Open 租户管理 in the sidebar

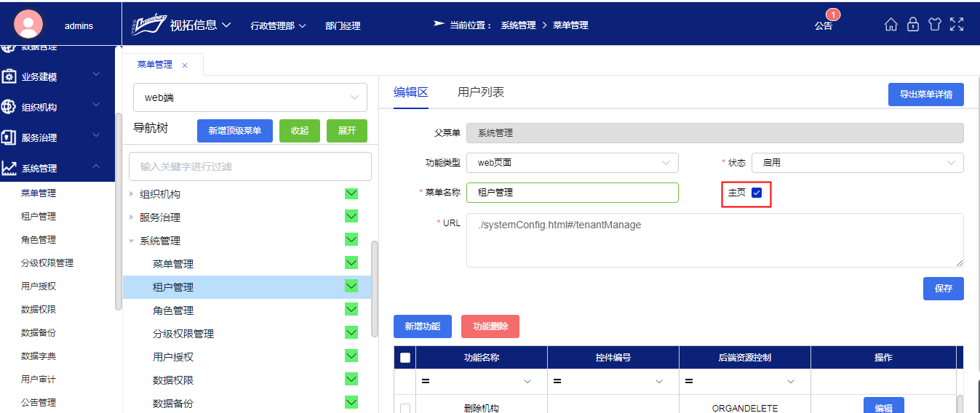click(39, 217)
